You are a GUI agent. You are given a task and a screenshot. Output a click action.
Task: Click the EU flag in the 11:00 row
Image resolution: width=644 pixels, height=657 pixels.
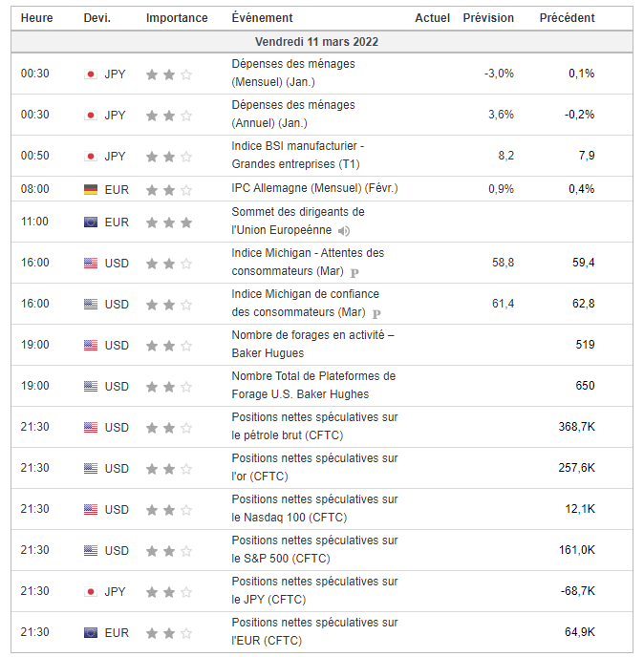pyautogui.click(x=91, y=223)
